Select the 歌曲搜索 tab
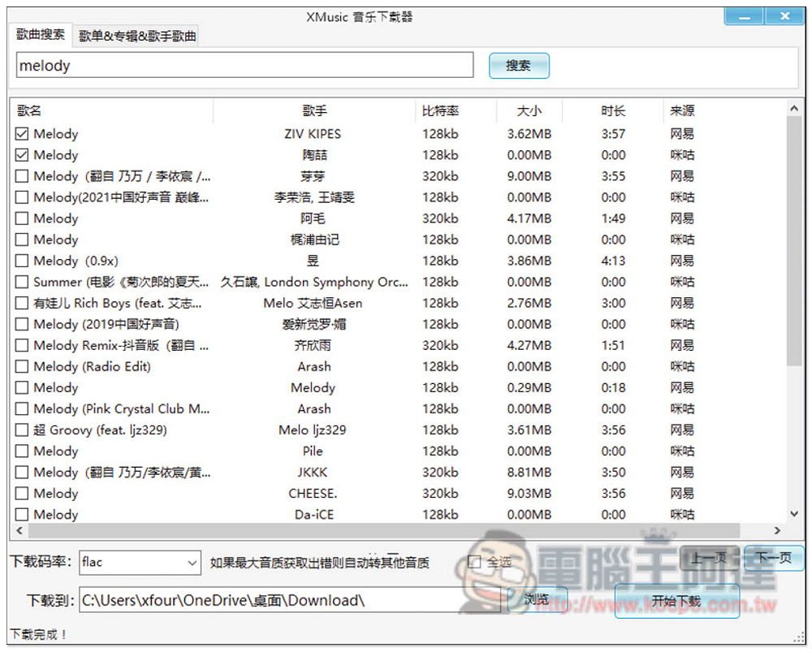This screenshot has height=652, width=812. tap(41, 36)
